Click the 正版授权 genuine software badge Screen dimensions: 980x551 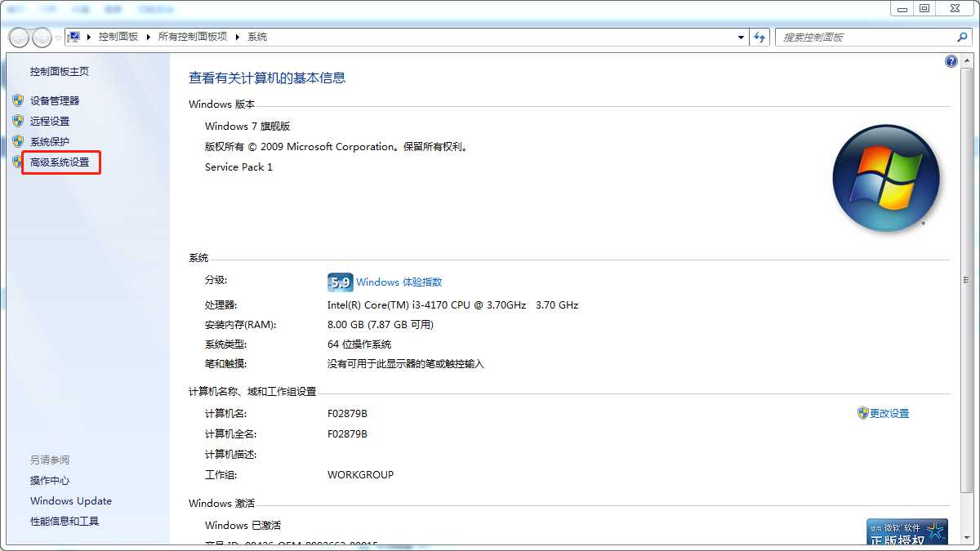click(x=907, y=531)
